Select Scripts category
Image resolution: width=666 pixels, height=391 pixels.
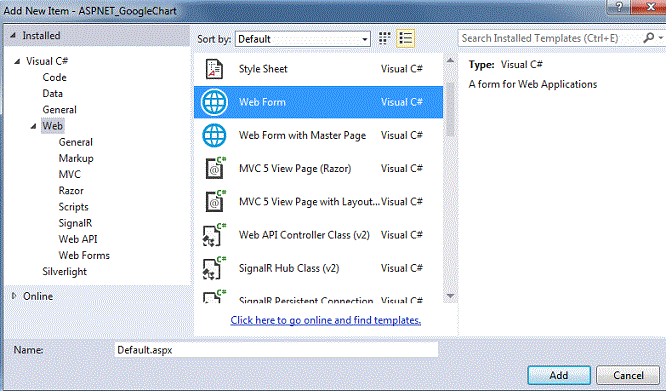coord(73,207)
